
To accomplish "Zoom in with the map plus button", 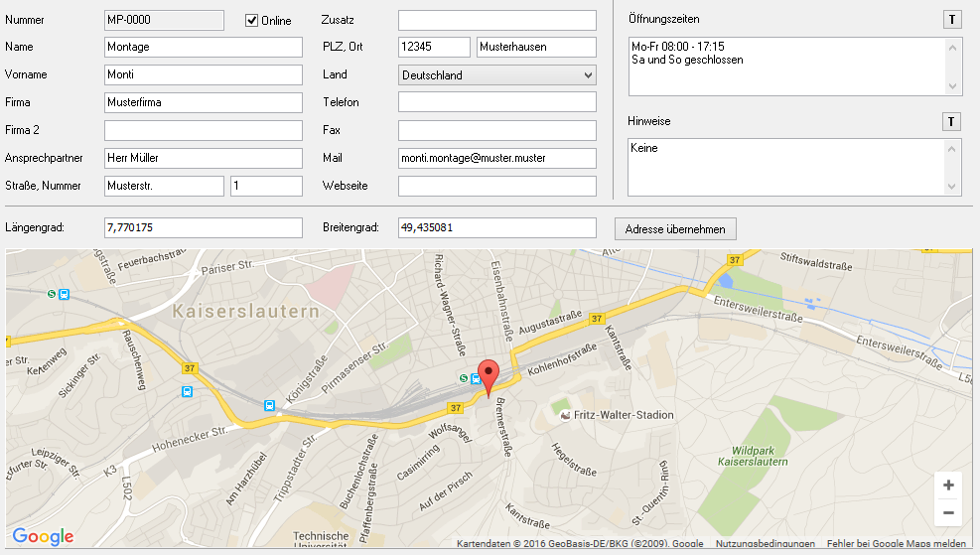I will pyautogui.click(x=948, y=486).
